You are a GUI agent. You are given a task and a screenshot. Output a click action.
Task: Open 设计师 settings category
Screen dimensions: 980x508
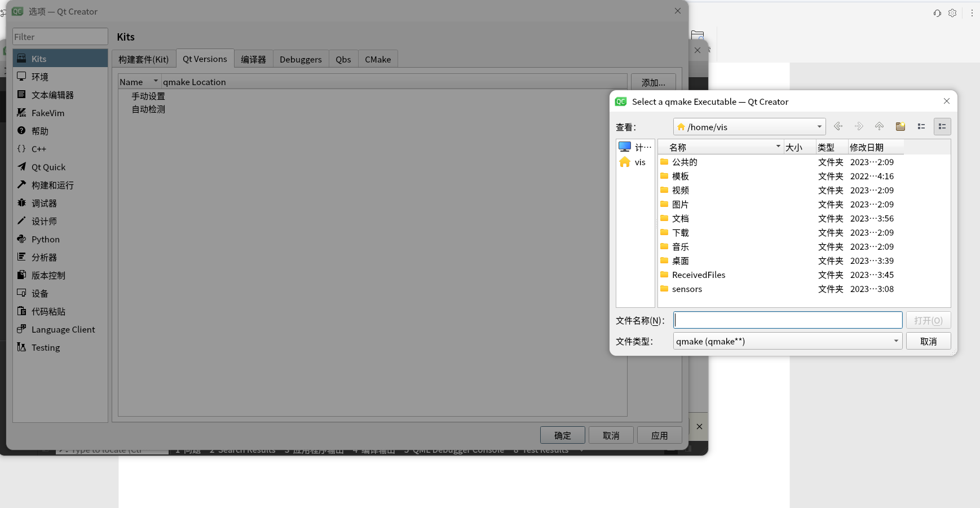coord(60,221)
